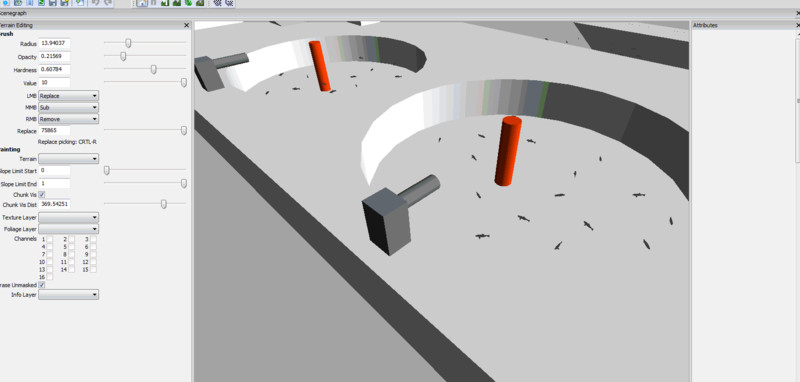
Task: Open the Info Layer dropdown
Action: point(68,294)
